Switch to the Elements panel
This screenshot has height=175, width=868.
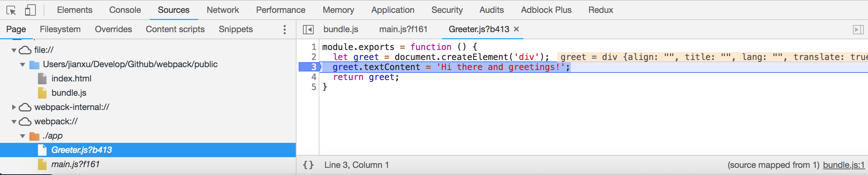[74, 10]
